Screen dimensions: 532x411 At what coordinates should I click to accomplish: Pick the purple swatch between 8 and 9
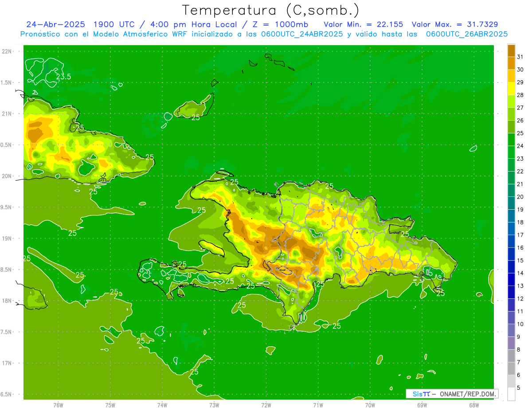pos(511,343)
